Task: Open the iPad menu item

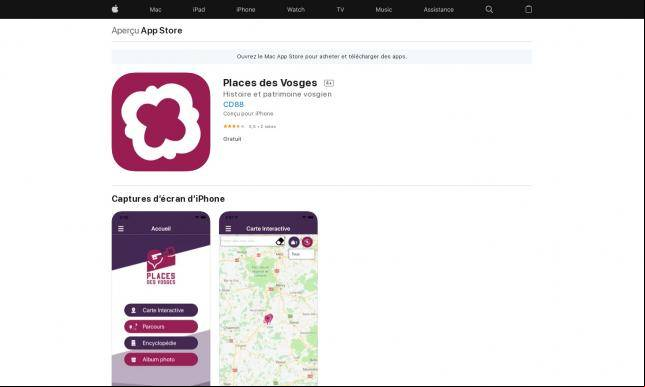Action: (x=199, y=9)
